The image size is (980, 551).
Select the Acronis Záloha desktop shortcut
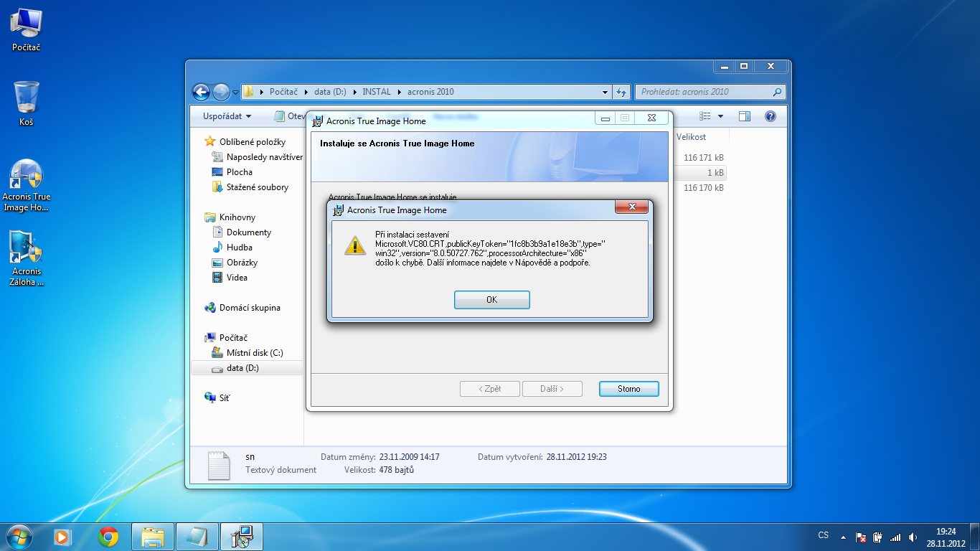(x=27, y=258)
